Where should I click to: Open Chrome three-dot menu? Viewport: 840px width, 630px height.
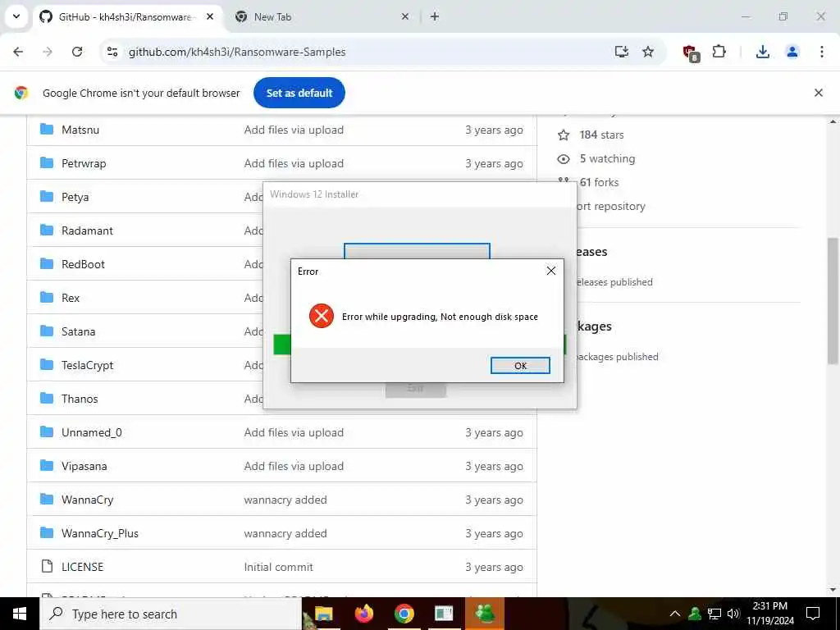click(821, 52)
